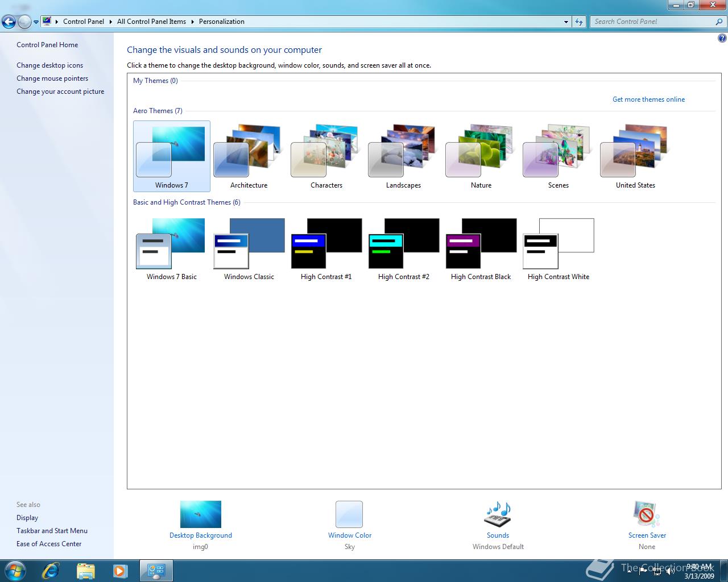Choose the Characters theme
This screenshot has height=582, width=728.
pos(326,156)
